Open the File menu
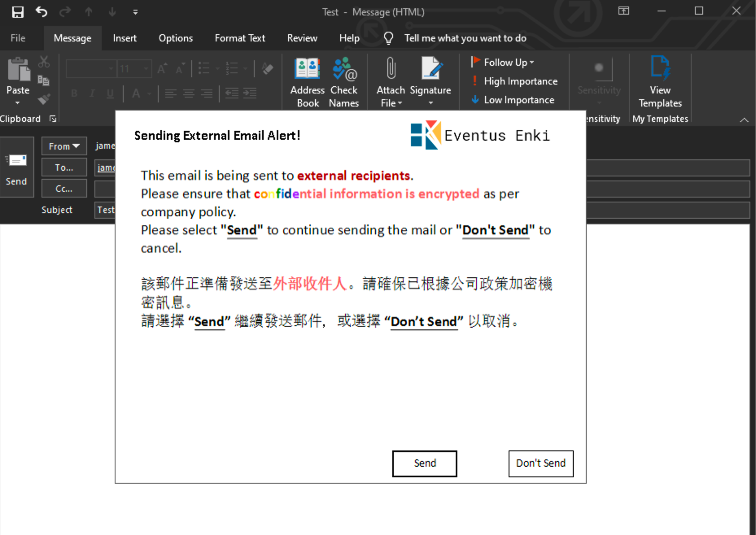 tap(18, 38)
